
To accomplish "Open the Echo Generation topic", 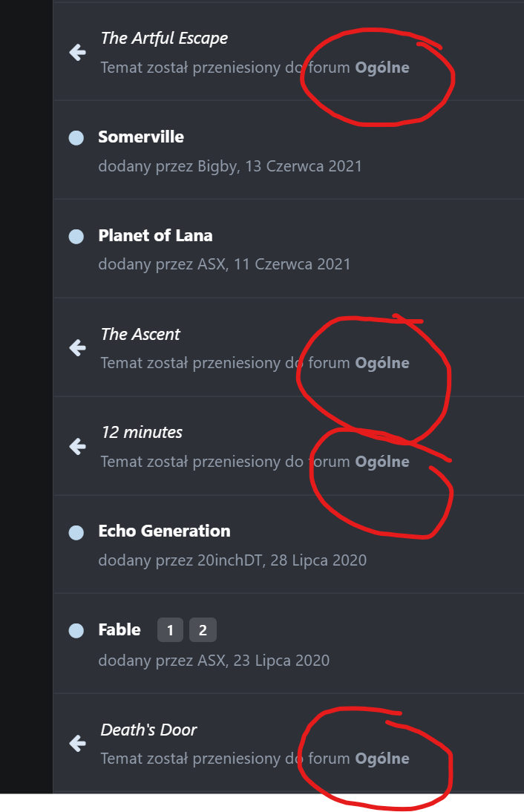I will pyautogui.click(x=164, y=531).
